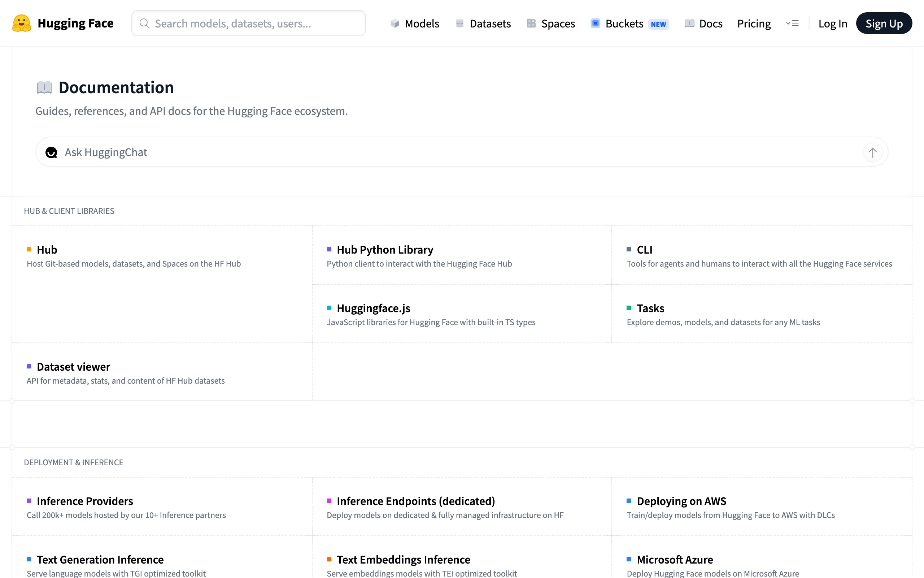Click the HUB & CLIENT LIBRARIES section heading
Screen dimensions: 924x578
(69, 211)
